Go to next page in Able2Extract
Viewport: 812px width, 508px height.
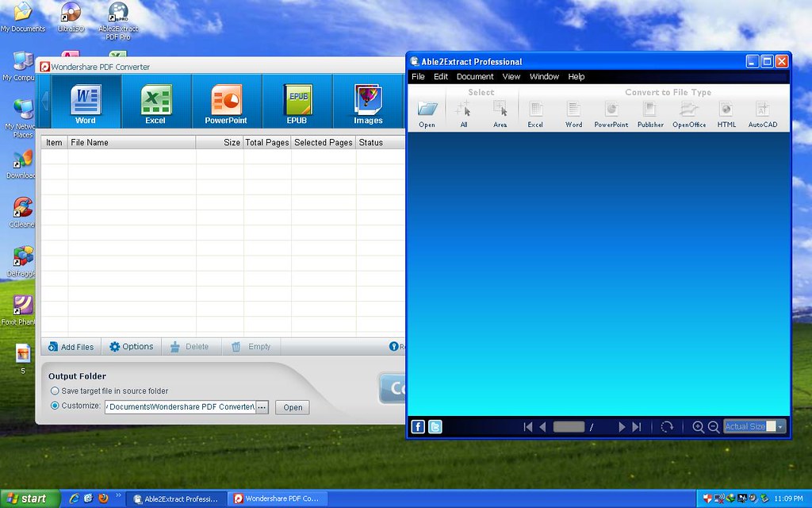(x=622, y=426)
